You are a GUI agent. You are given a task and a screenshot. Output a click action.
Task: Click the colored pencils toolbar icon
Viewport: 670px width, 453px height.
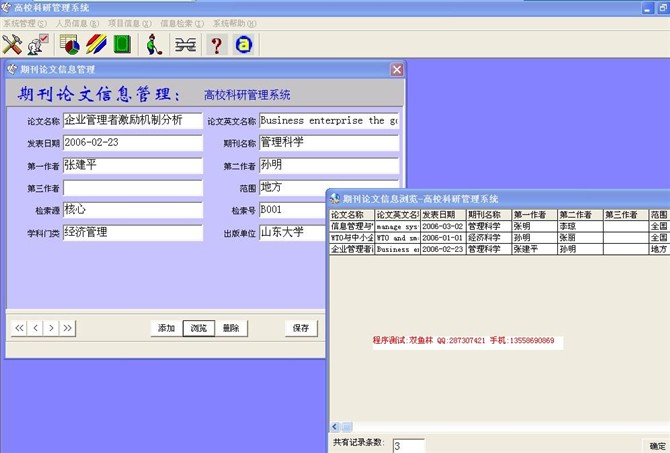96,44
